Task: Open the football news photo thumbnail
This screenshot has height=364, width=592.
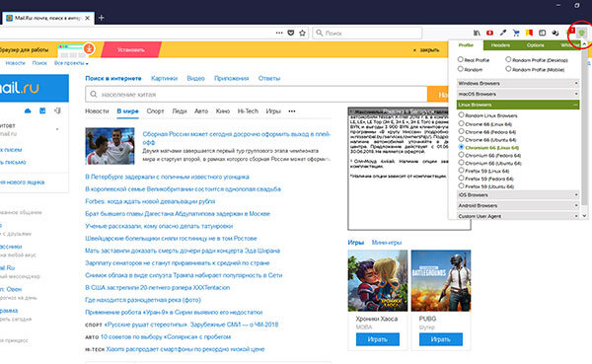Action: (x=110, y=146)
